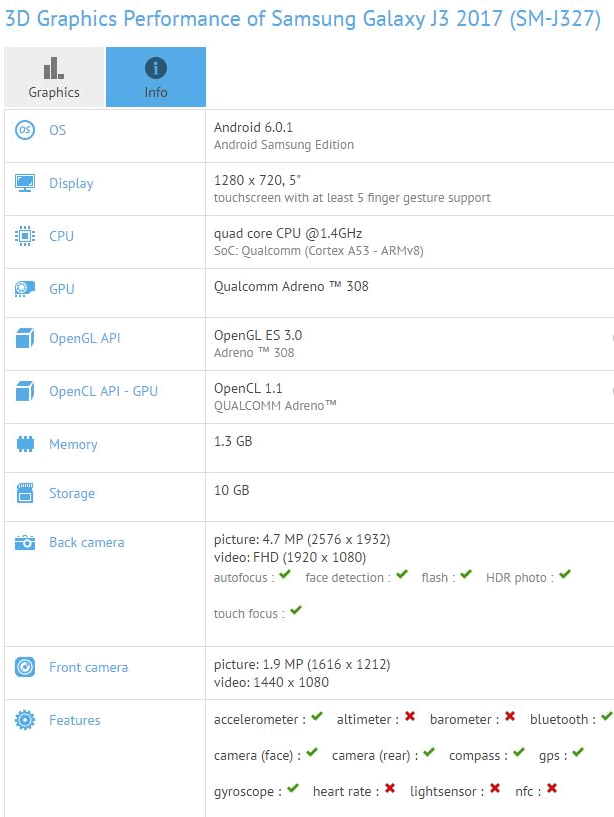Click the gps green checkmark
This screenshot has height=817, width=614.
(578, 752)
